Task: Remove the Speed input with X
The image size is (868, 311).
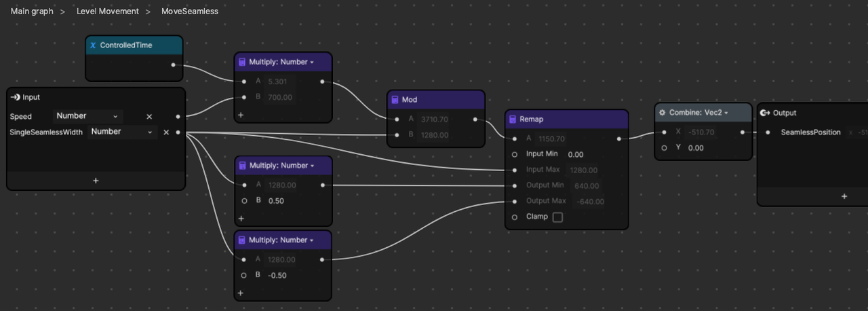Action: [x=149, y=116]
